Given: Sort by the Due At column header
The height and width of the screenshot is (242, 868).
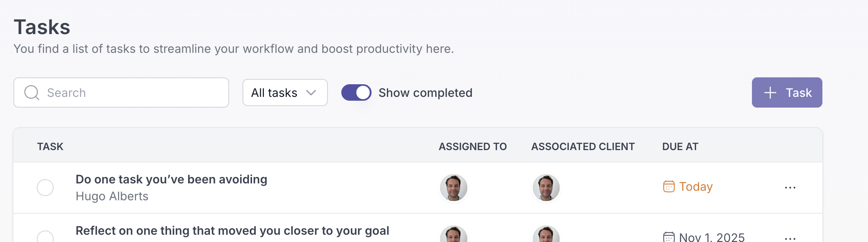Looking at the screenshot, I should click(680, 147).
